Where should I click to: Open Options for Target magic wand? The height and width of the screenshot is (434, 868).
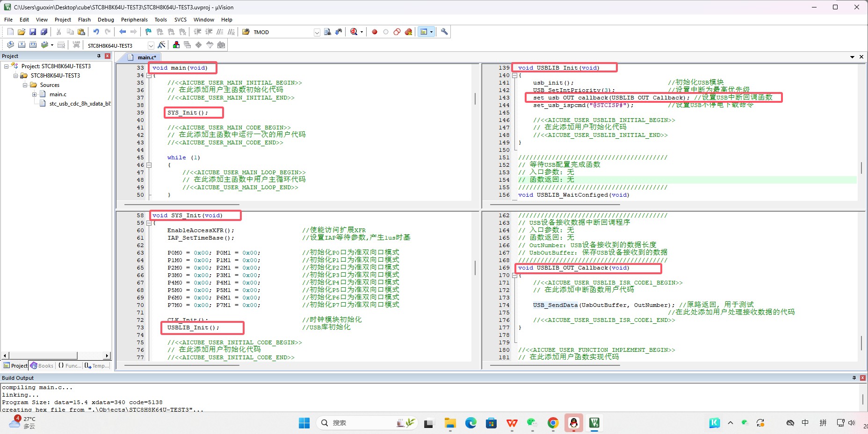pyautogui.click(x=161, y=45)
